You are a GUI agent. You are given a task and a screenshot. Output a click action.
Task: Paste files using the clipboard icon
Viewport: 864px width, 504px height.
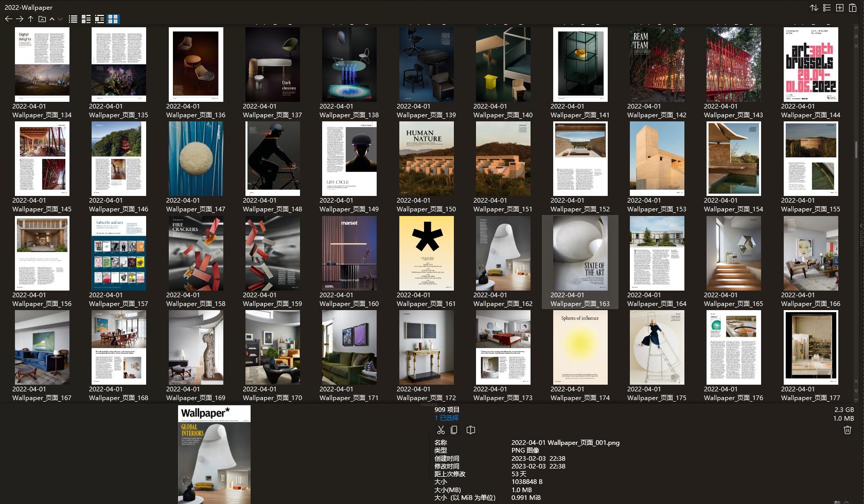(x=853, y=8)
